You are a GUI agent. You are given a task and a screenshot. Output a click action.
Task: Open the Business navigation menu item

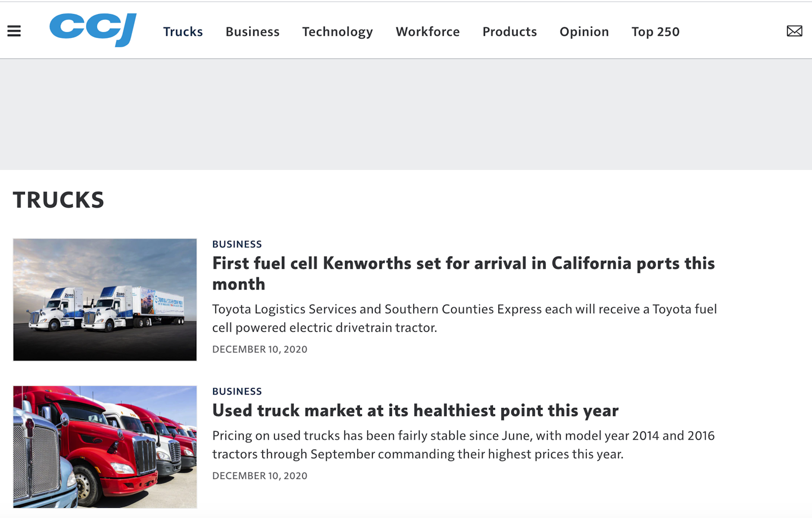252,32
